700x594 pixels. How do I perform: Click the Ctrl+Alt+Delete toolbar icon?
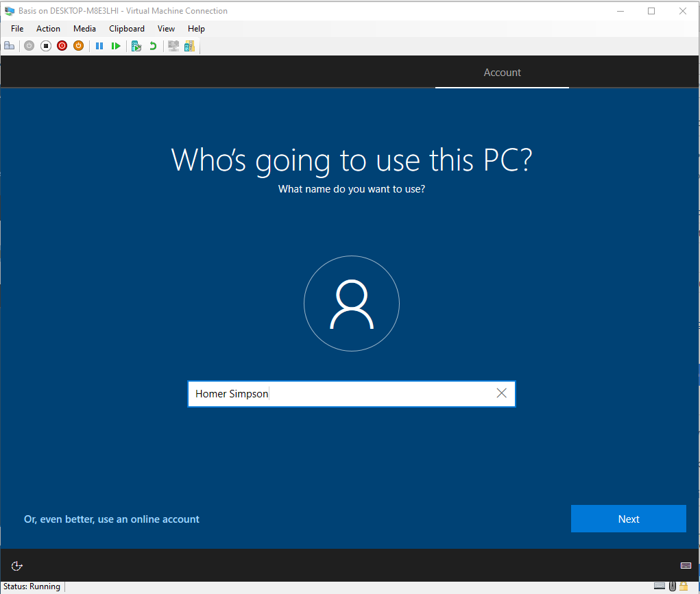[10, 45]
